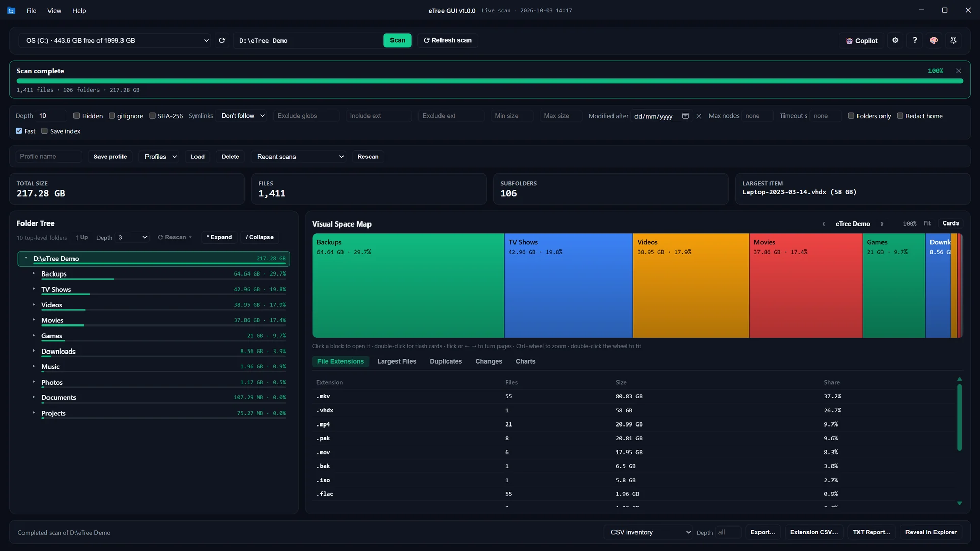Open settings gear icon
This screenshot has height=551, width=980.
(895, 40)
